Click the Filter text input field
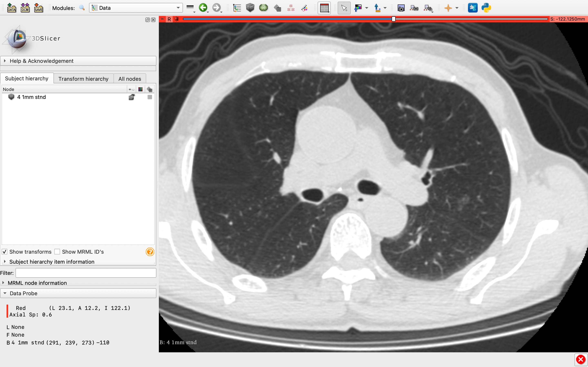The width and height of the screenshot is (588, 367). 86,273
